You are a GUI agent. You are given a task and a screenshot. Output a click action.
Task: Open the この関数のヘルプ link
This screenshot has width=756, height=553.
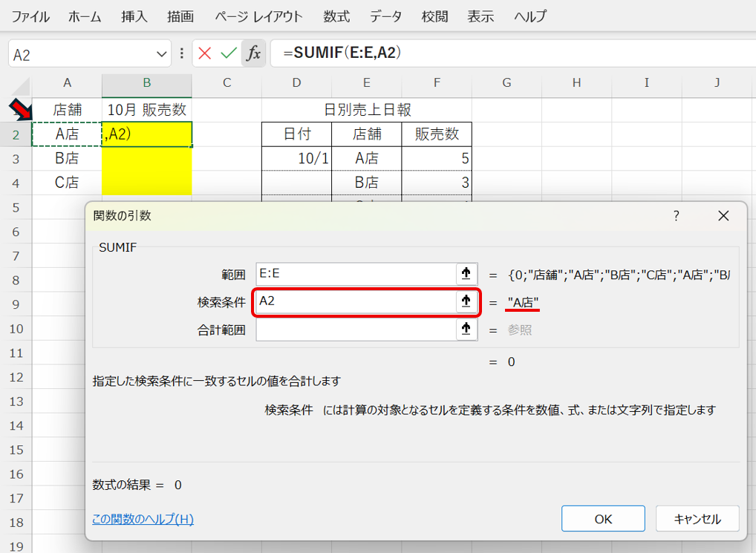143,519
